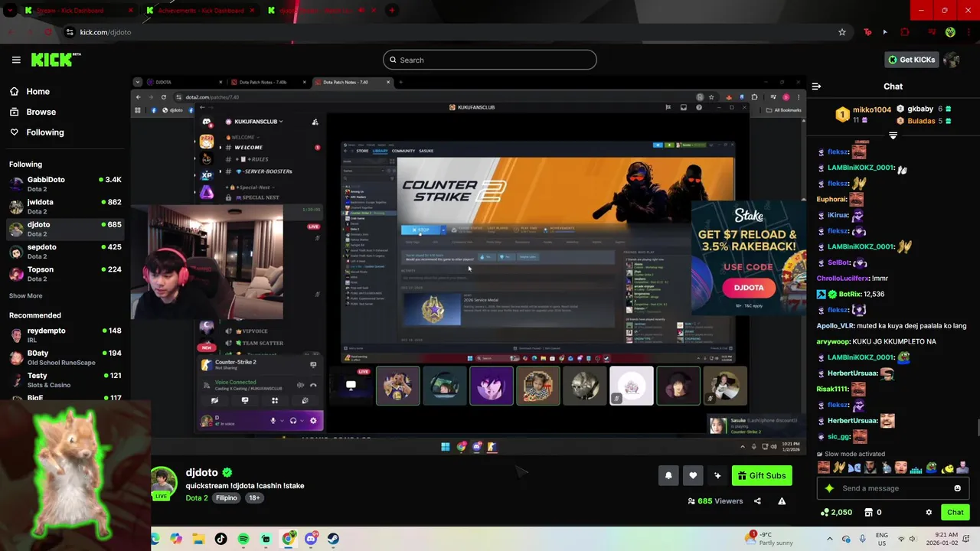980x551 pixels.
Task: Click the Filipino language tag
Action: pos(227,498)
